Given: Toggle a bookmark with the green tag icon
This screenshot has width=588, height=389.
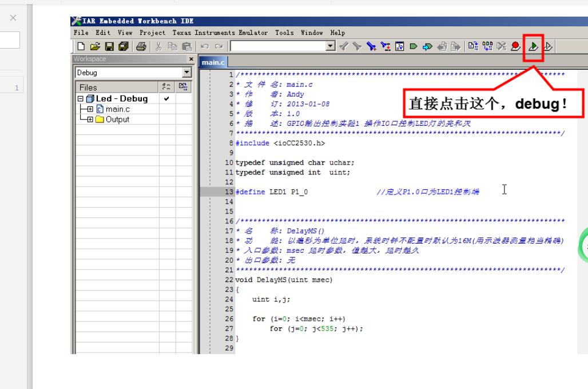Looking at the screenshot, I should pos(414,46).
